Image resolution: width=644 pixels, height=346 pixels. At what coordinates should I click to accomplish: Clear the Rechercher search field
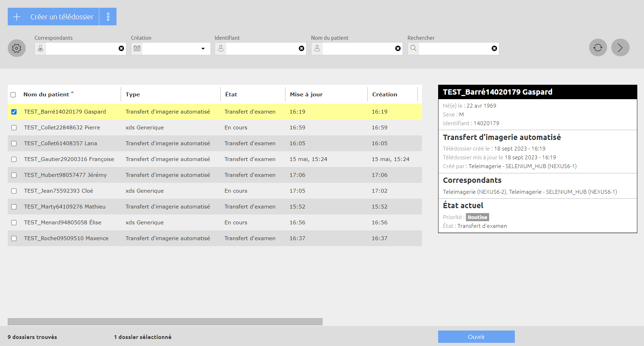pyautogui.click(x=494, y=49)
